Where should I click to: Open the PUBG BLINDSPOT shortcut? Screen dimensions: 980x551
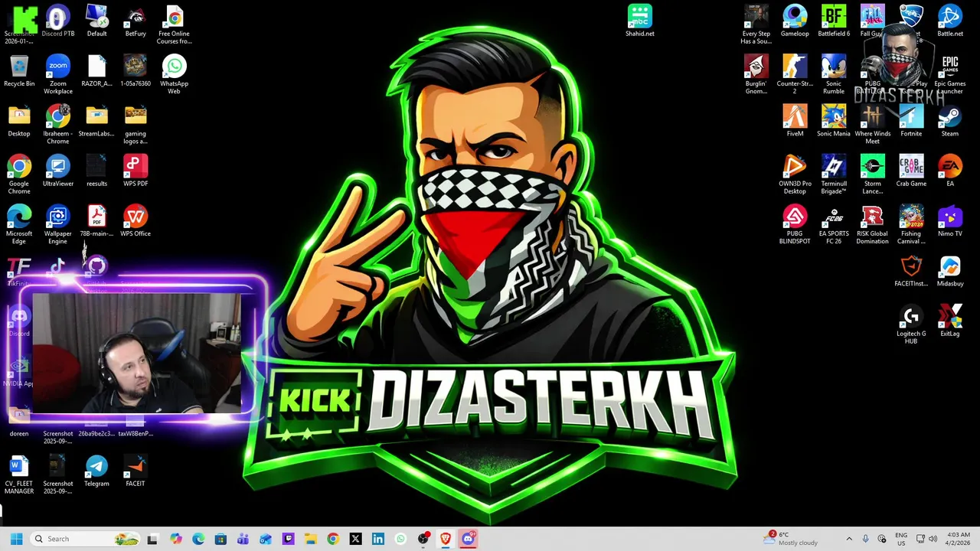tap(795, 224)
